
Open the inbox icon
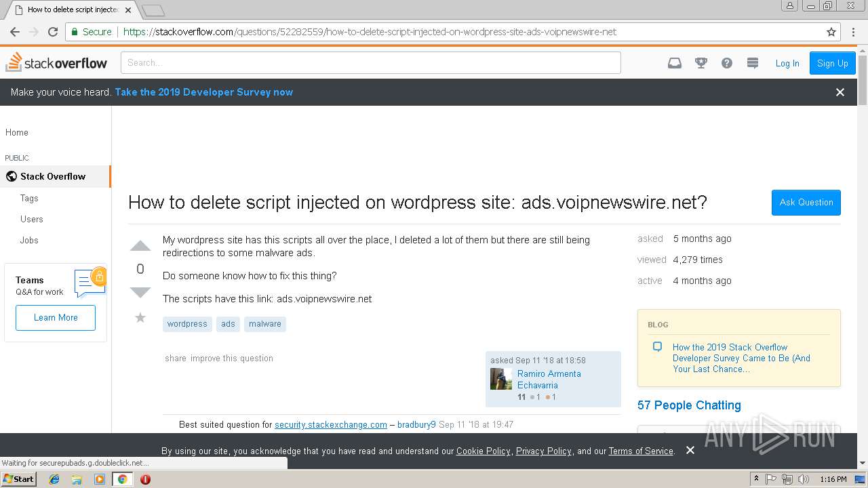pyautogui.click(x=674, y=63)
